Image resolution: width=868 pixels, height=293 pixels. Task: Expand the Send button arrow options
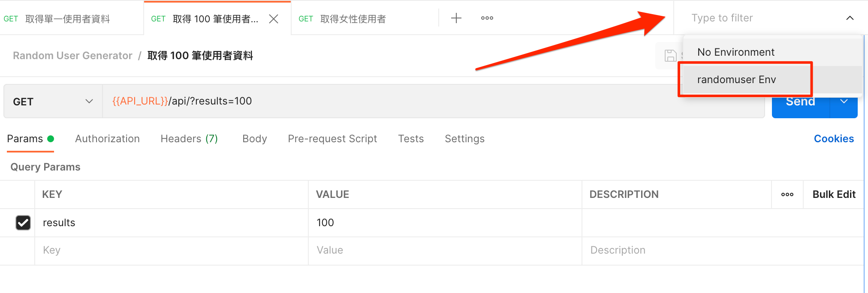(x=844, y=103)
